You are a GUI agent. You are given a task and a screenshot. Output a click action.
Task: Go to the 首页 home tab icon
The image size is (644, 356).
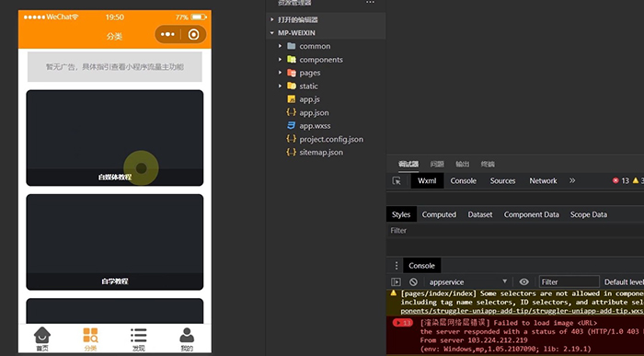[42, 335]
